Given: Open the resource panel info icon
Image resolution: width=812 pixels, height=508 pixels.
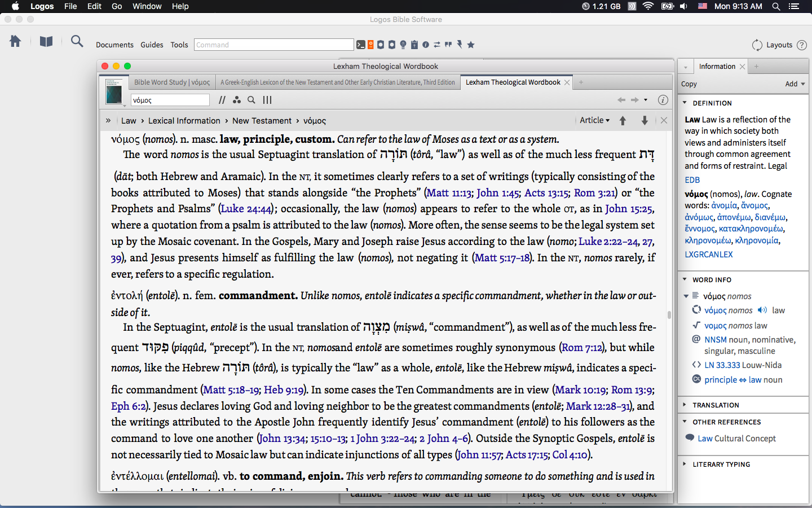Looking at the screenshot, I should [663, 100].
